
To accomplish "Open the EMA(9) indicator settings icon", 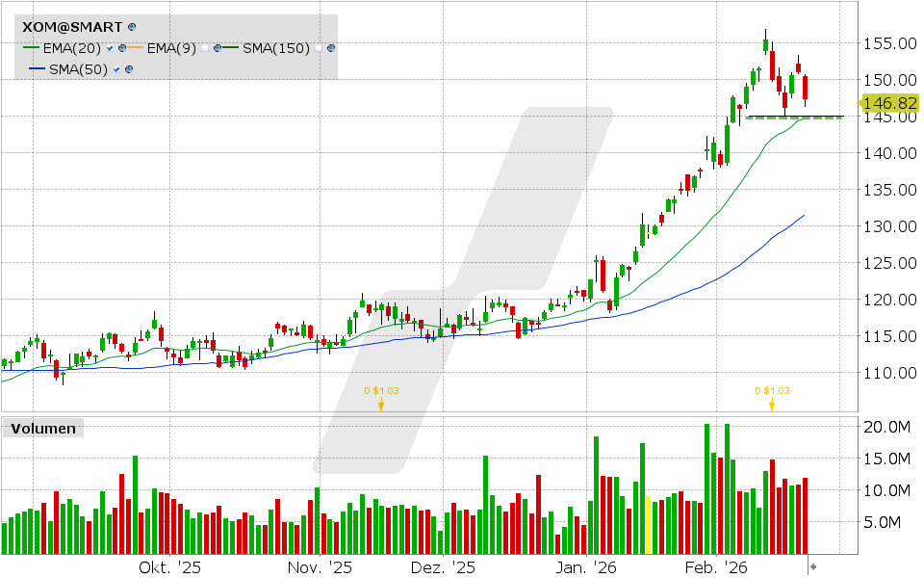I will [x=218, y=47].
